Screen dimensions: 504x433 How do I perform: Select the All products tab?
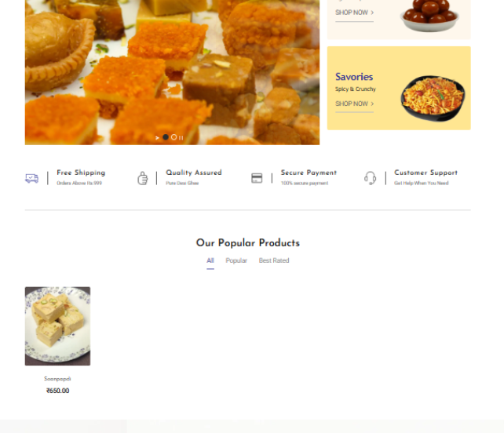click(210, 260)
